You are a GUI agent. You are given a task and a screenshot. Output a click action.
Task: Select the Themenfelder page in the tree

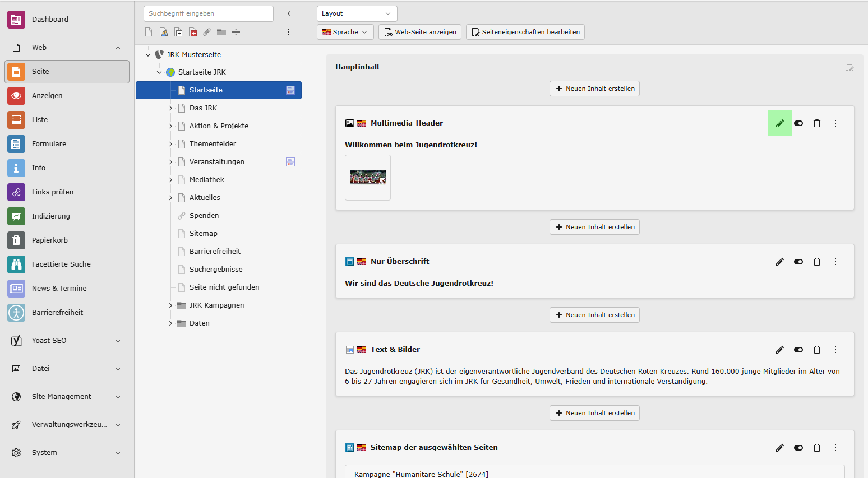tap(213, 144)
